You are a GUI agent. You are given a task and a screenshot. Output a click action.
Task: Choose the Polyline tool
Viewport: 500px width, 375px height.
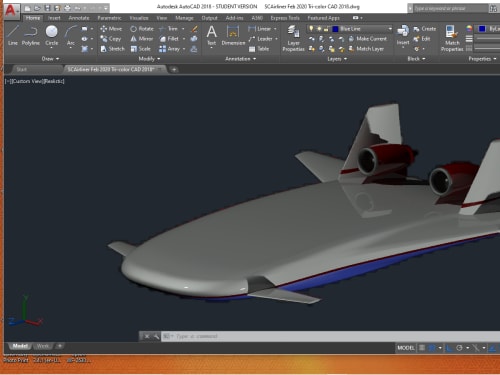coord(31,35)
